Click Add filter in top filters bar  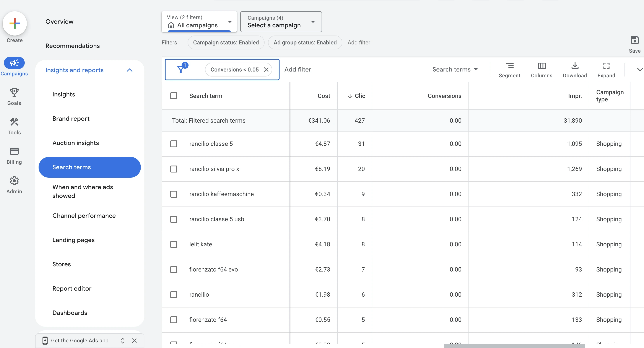[x=359, y=42]
